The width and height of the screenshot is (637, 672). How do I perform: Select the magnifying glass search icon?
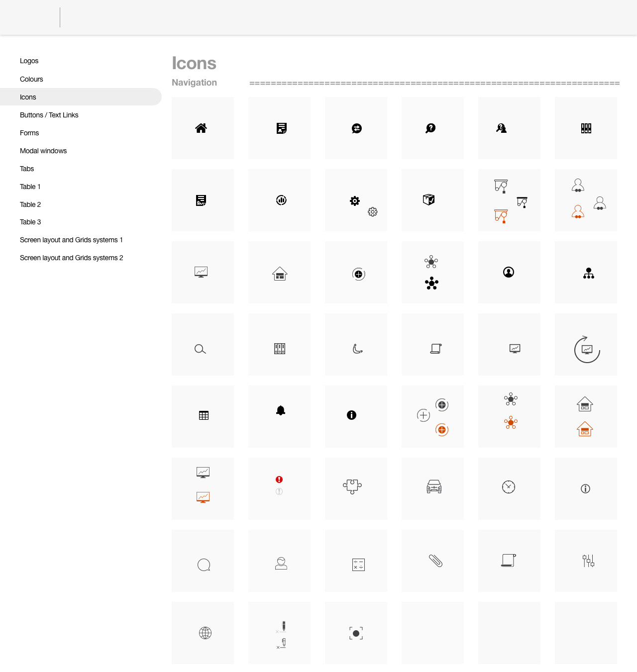(200, 349)
